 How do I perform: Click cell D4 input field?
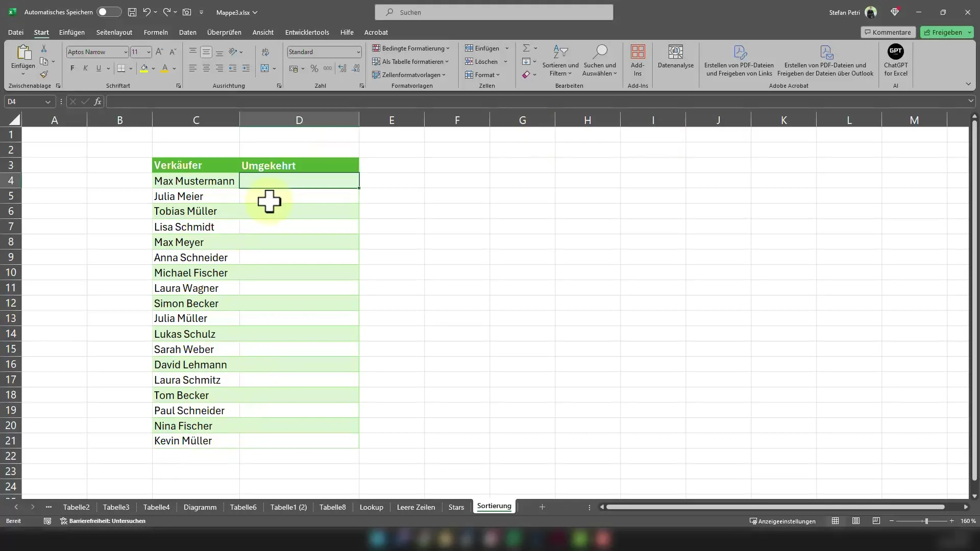click(300, 180)
